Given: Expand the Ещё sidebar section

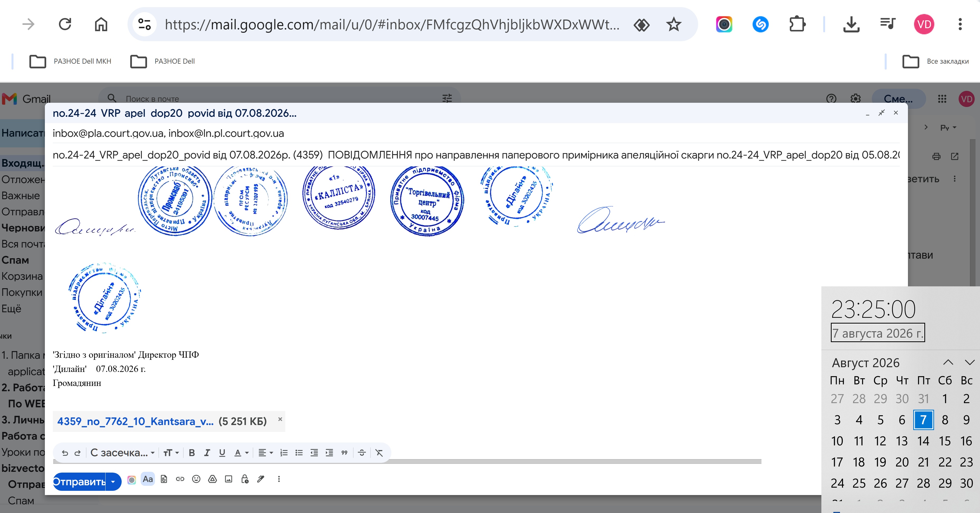Looking at the screenshot, I should click(11, 309).
